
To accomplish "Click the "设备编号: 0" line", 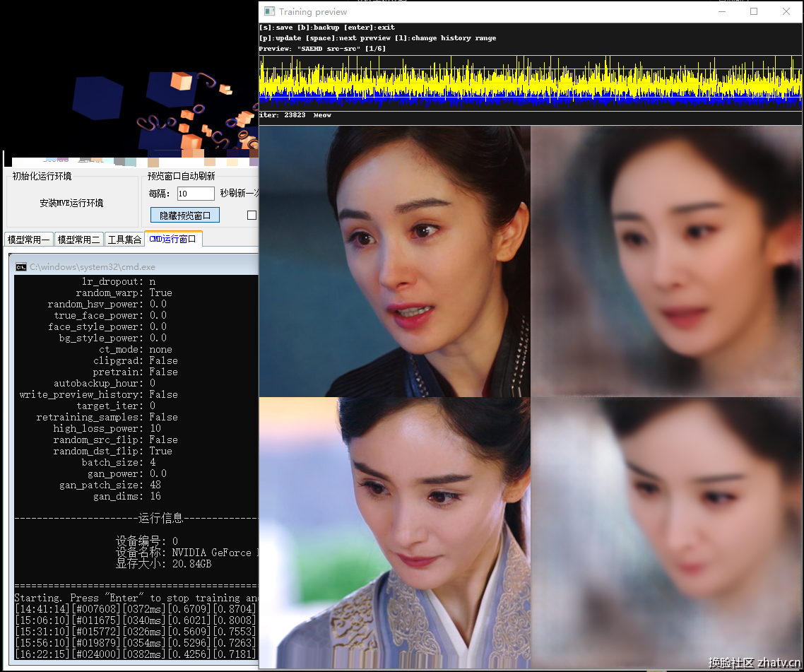I will pyautogui.click(x=147, y=541).
